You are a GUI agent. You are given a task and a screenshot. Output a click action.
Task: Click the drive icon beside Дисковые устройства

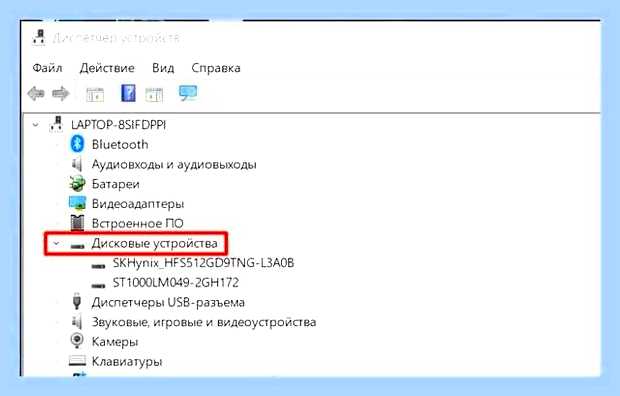click(x=78, y=246)
